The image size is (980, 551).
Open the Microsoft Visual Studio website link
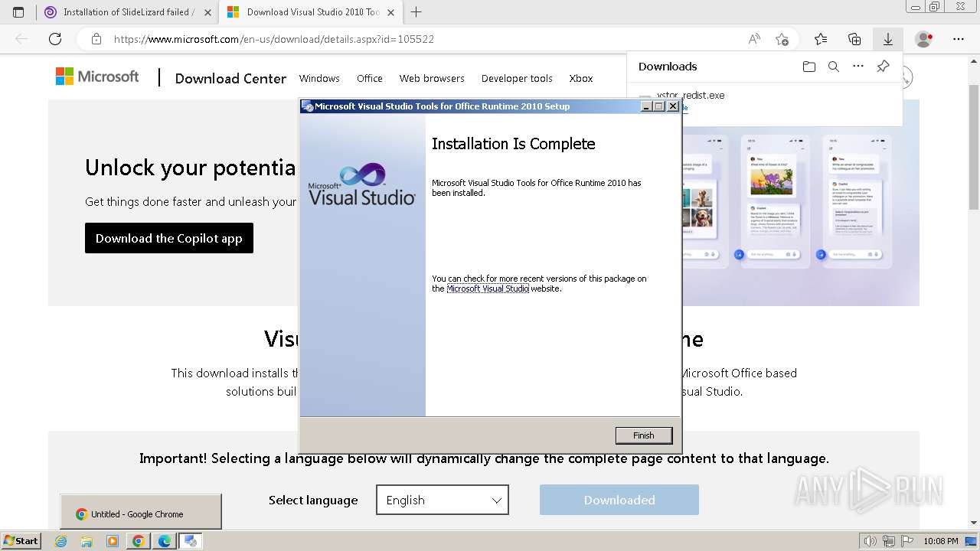pos(488,289)
